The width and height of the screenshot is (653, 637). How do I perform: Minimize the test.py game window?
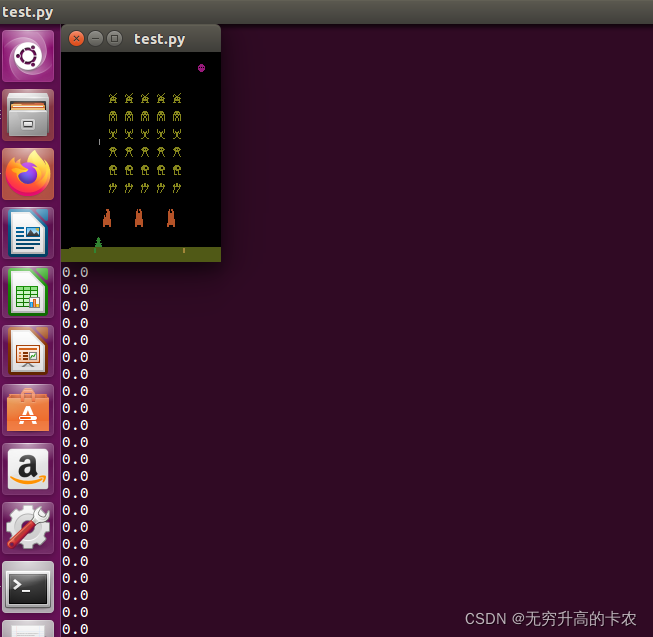point(95,39)
